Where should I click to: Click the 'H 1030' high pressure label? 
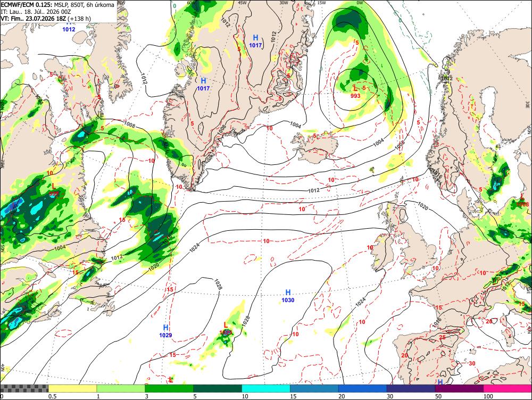(288, 296)
